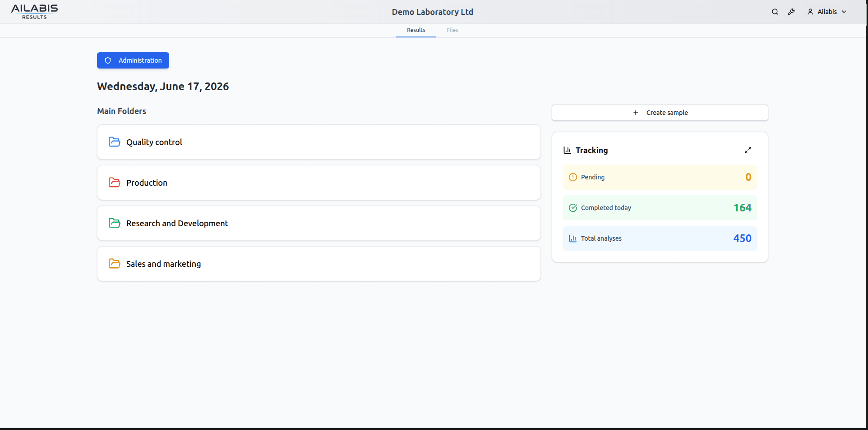Click the blue Quality control folder icon
868x430 pixels.
[x=115, y=142]
